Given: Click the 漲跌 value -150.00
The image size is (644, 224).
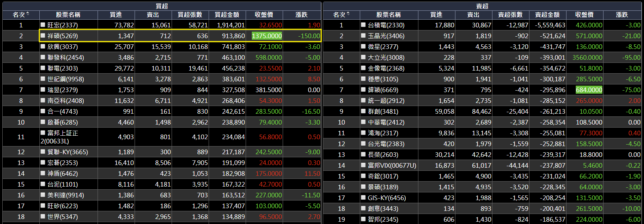Looking at the screenshot, I should (309, 36).
